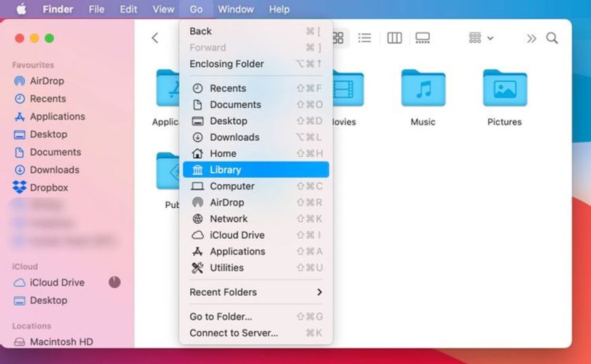Select Utilities in the Go menu
This screenshot has width=591, height=364.
click(x=256, y=267)
